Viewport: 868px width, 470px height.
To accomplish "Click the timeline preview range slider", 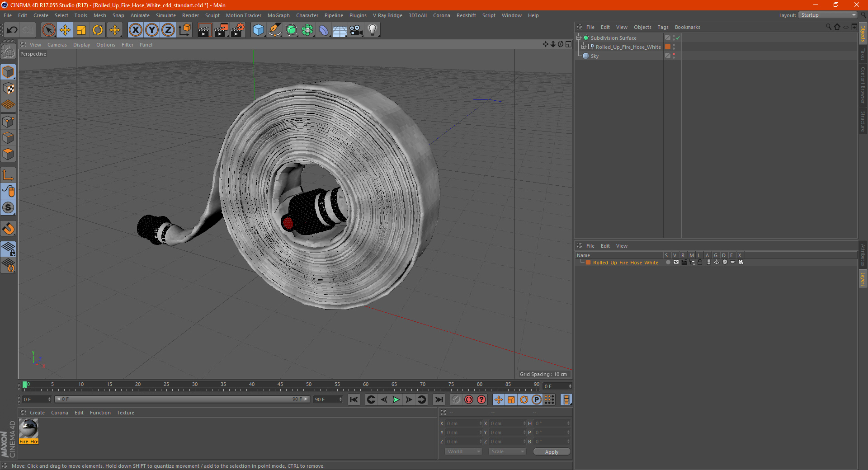I will tap(182, 399).
